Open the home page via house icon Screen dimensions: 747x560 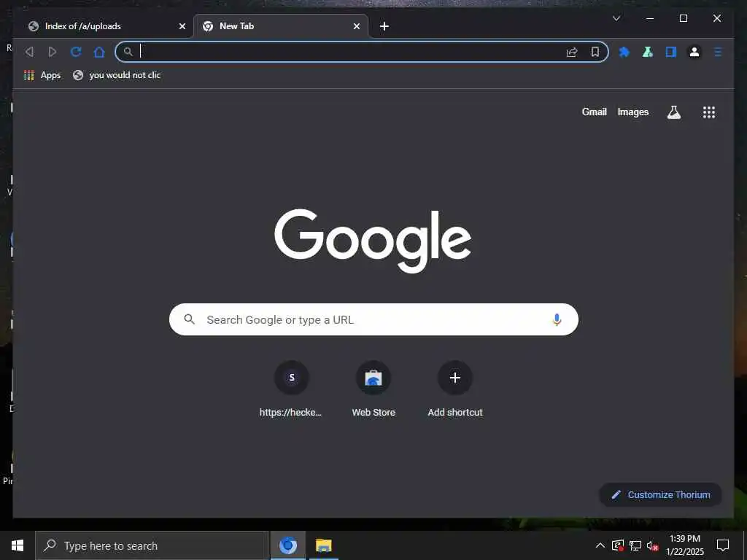pos(99,52)
